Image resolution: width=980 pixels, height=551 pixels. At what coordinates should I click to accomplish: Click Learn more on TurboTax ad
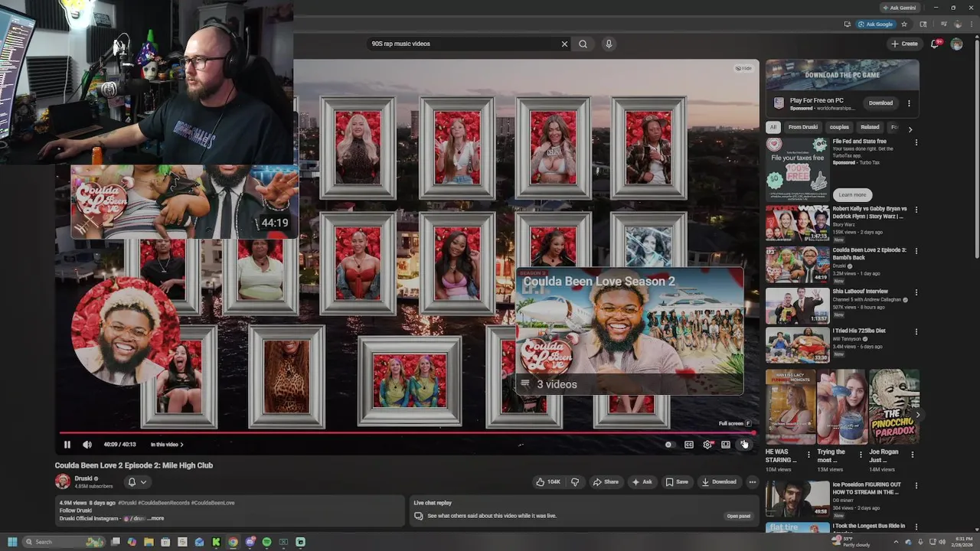coord(852,194)
